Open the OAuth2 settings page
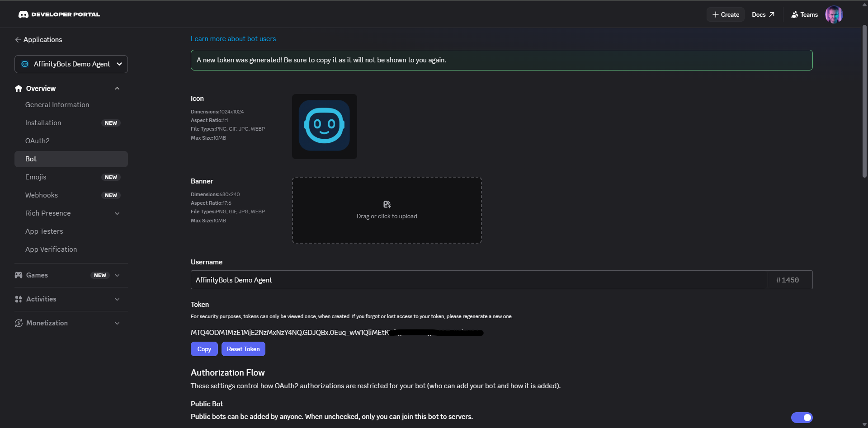The image size is (868, 428). click(x=38, y=141)
